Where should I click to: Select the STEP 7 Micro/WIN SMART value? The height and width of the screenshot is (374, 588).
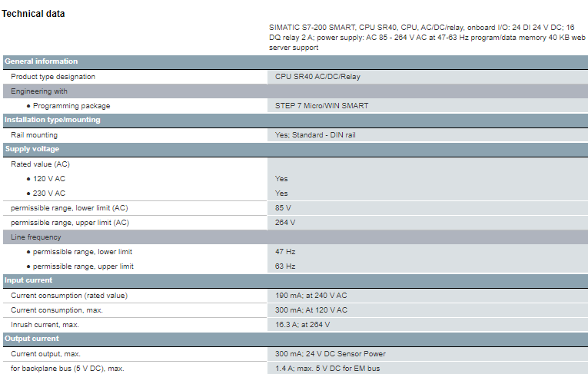(x=321, y=105)
